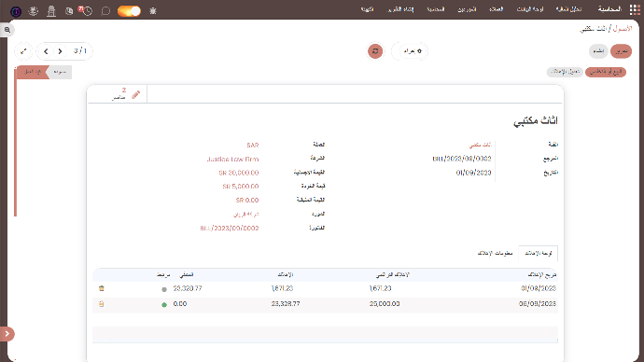Sort by الإهلاك التراكمي column header
The image size is (644, 362).
click(393, 274)
